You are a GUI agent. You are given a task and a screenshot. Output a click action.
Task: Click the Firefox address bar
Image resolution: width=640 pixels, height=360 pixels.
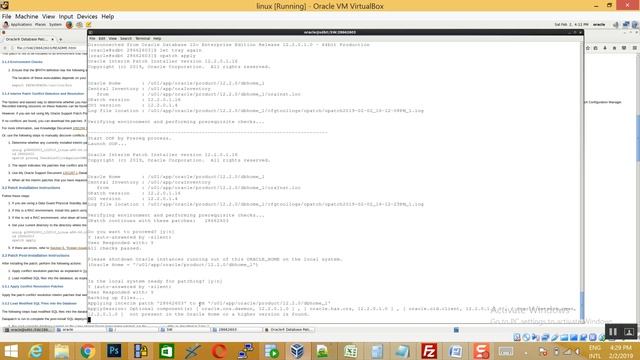point(49,48)
